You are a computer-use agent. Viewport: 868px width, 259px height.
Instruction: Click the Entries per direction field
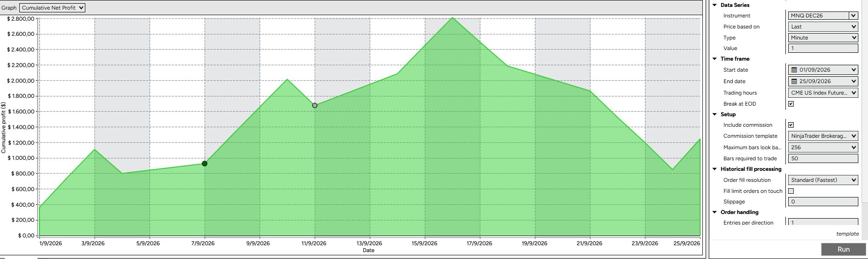823,222
